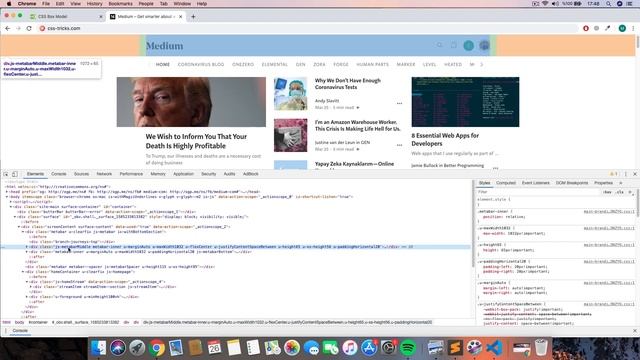
Task: Expand the script element node
Action: [11, 202]
